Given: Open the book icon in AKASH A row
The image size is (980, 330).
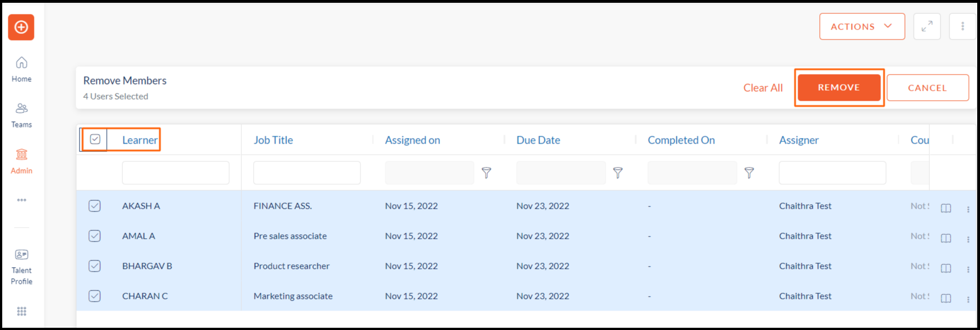Looking at the screenshot, I should 946,208.
